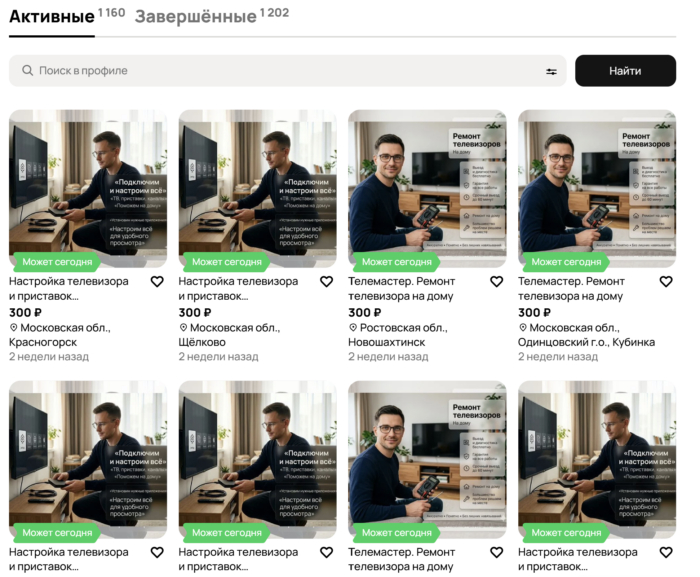Open thumbnail of Shchyolkovo TV setup listing
The height and width of the screenshot is (577, 700).
[x=258, y=188]
